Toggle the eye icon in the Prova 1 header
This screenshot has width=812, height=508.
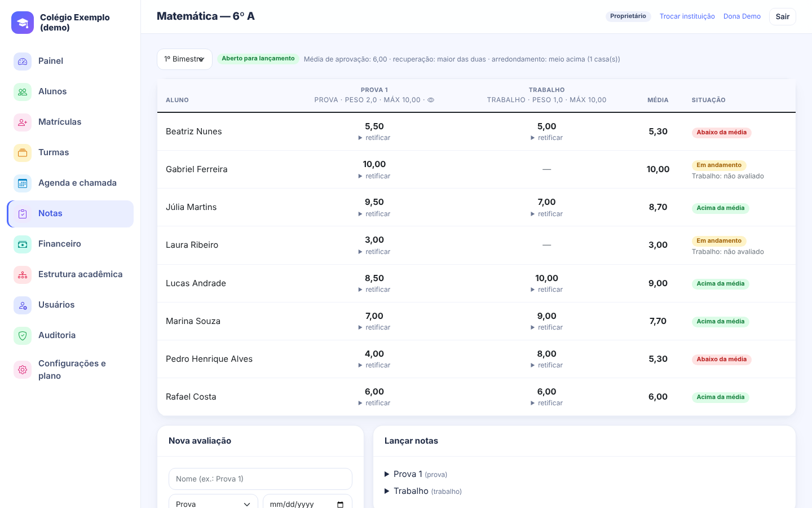[x=431, y=100]
